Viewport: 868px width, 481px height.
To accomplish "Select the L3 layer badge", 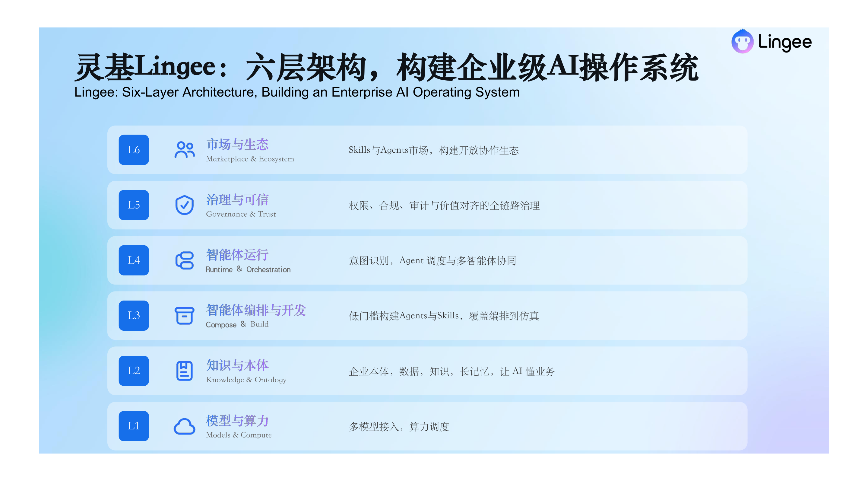I will (x=134, y=316).
